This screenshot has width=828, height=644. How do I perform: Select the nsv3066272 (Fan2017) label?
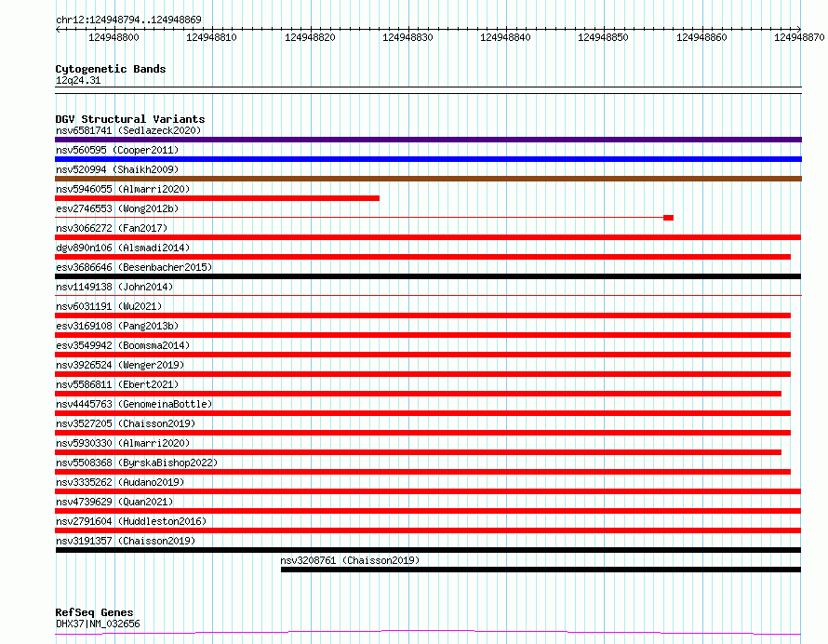point(112,228)
